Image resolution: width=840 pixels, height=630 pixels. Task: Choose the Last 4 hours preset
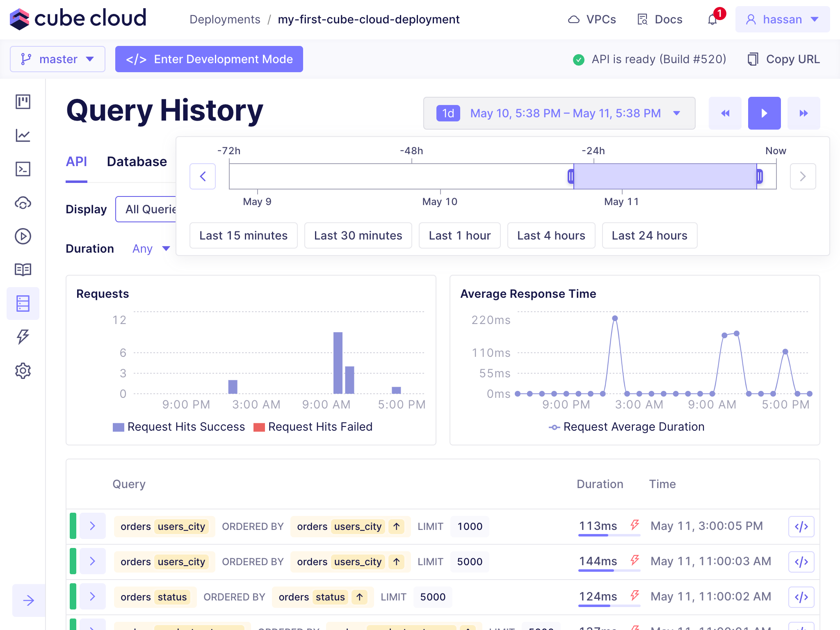551,235
